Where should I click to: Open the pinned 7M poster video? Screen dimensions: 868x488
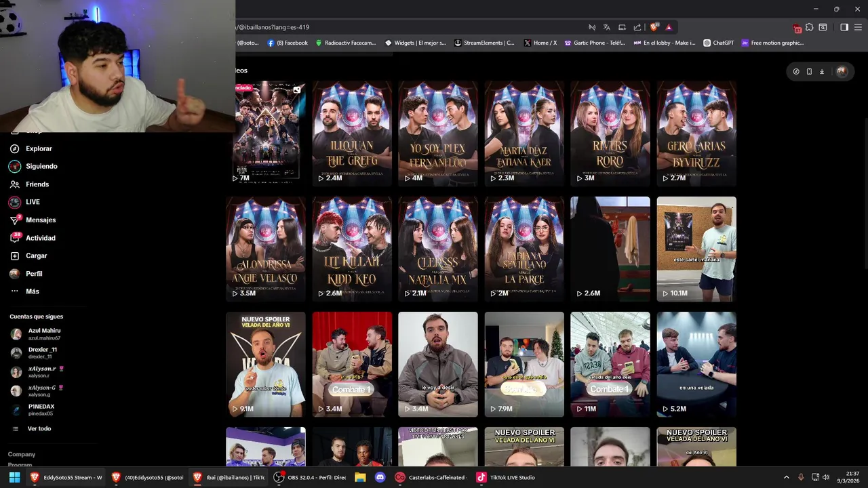coord(270,134)
